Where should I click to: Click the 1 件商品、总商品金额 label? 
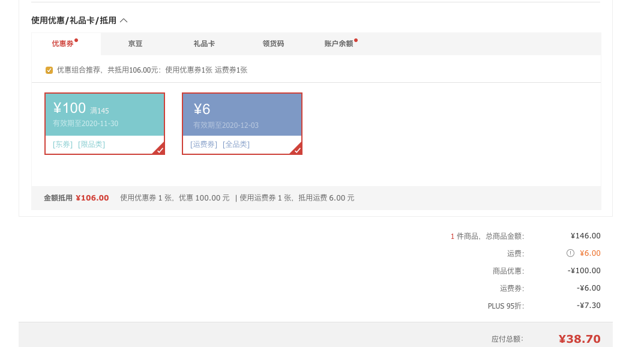coord(487,236)
